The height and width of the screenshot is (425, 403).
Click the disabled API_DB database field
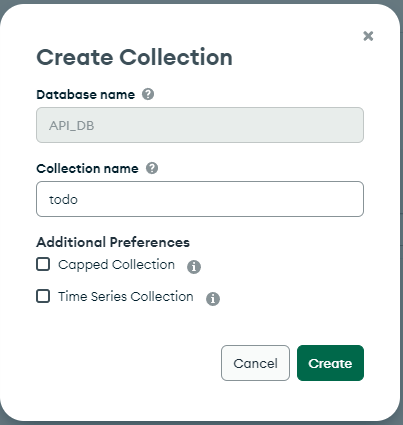point(200,125)
